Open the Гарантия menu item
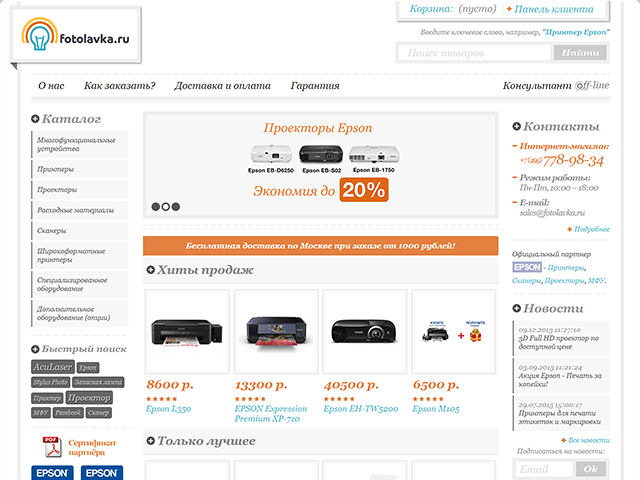Image resolution: width=640 pixels, height=480 pixels. 315,86
